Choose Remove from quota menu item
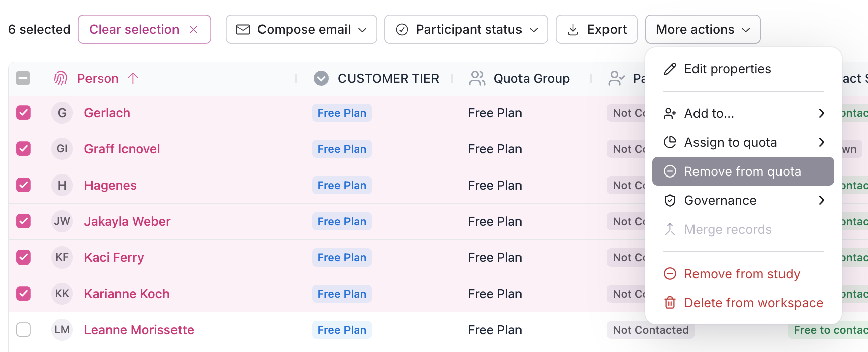Viewport: 868px width, 352px height. pos(742,171)
